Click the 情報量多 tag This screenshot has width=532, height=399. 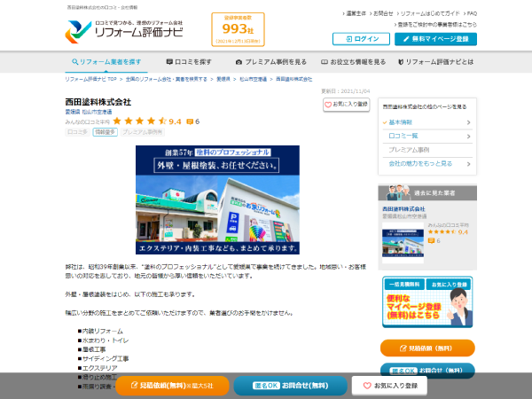(106, 132)
